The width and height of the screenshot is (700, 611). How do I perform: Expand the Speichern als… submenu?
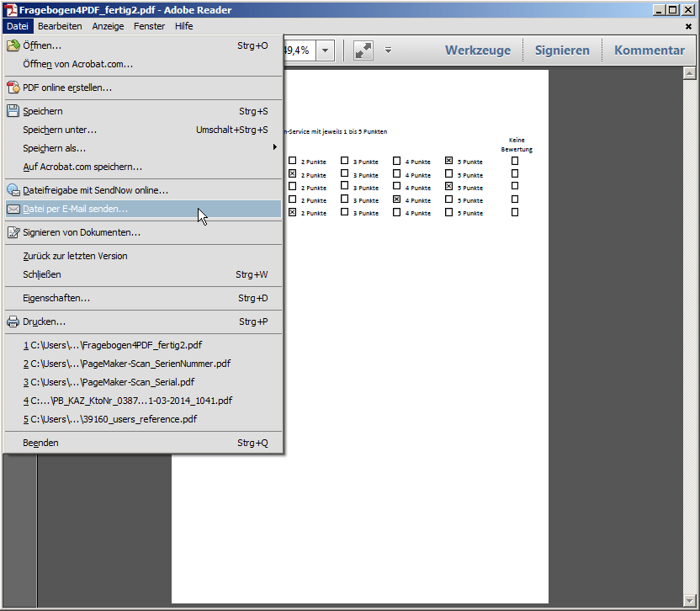[x=143, y=148]
